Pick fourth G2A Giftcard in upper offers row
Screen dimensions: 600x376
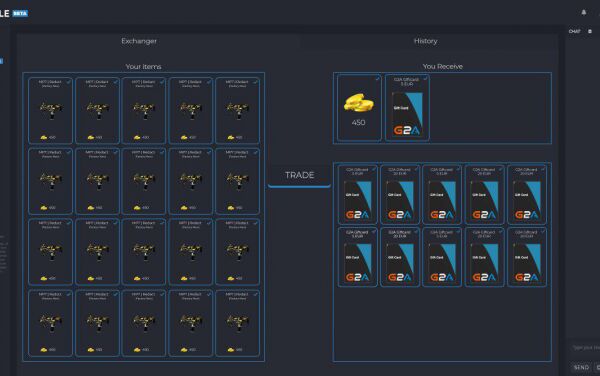tap(484, 194)
